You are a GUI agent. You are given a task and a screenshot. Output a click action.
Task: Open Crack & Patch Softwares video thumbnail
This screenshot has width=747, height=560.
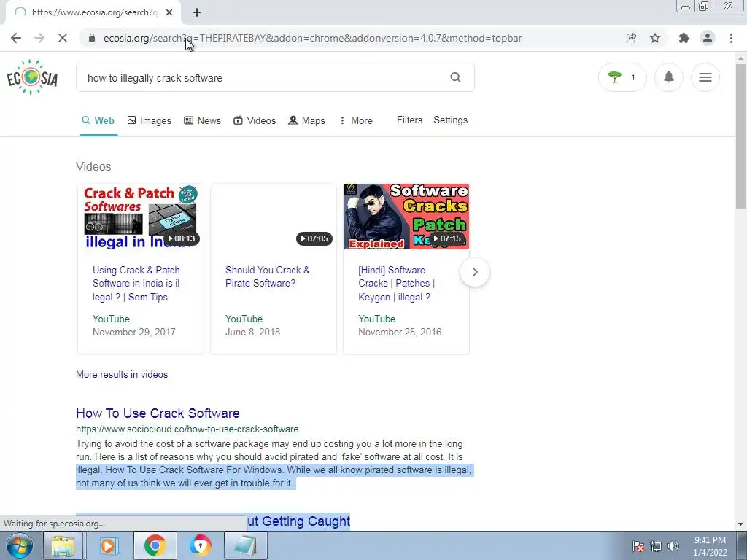click(x=141, y=216)
